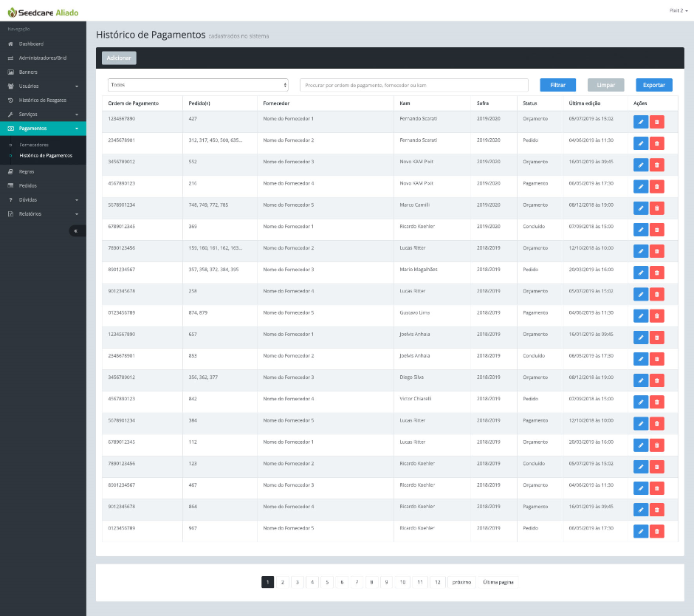Expand the Usuários sidebar menu
Screen dimensions: 694x616
point(43,86)
